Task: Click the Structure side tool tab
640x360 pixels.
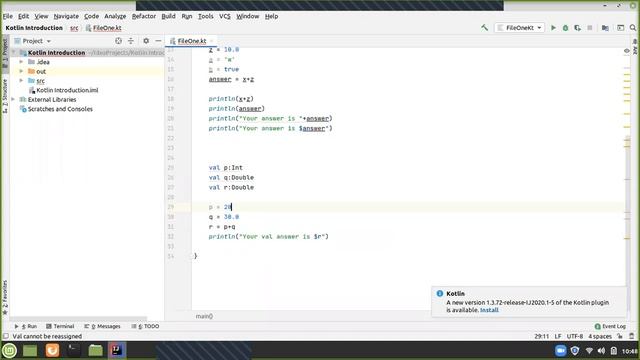Action: point(5,96)
